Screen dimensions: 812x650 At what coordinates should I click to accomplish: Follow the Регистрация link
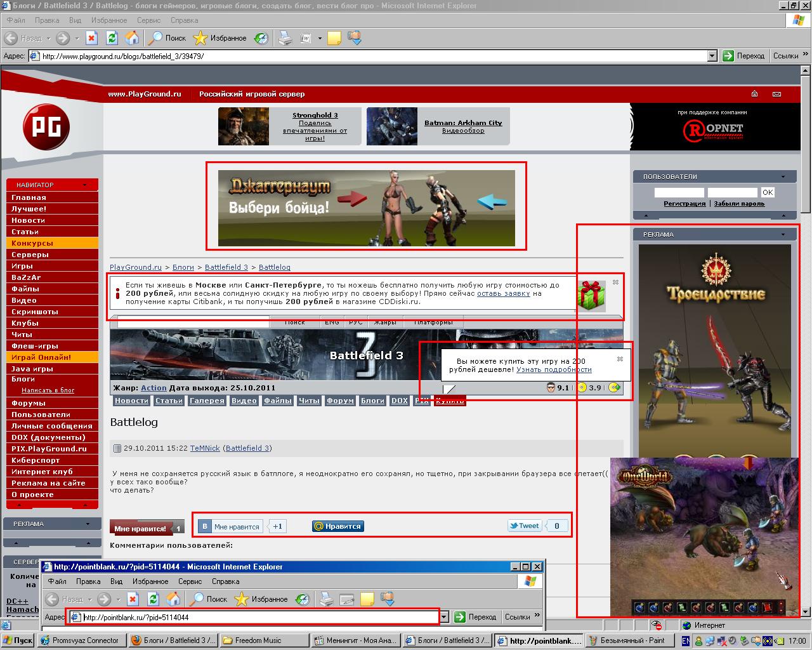click(x=684, y=204)
